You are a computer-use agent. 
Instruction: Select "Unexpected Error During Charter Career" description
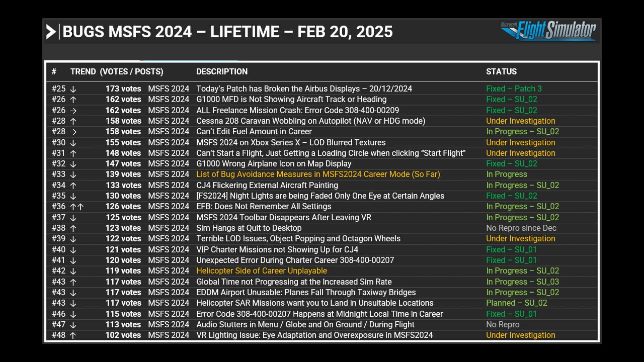[x=295, y=260]
